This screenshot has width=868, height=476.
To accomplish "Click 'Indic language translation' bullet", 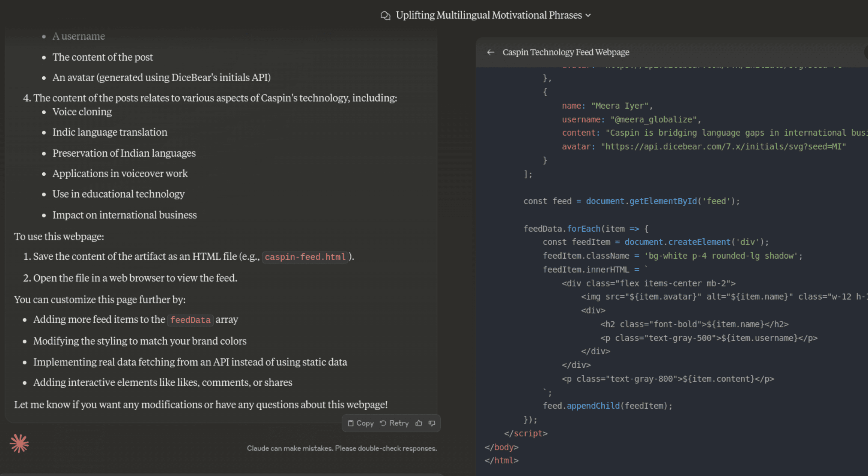I will point(110,132).
